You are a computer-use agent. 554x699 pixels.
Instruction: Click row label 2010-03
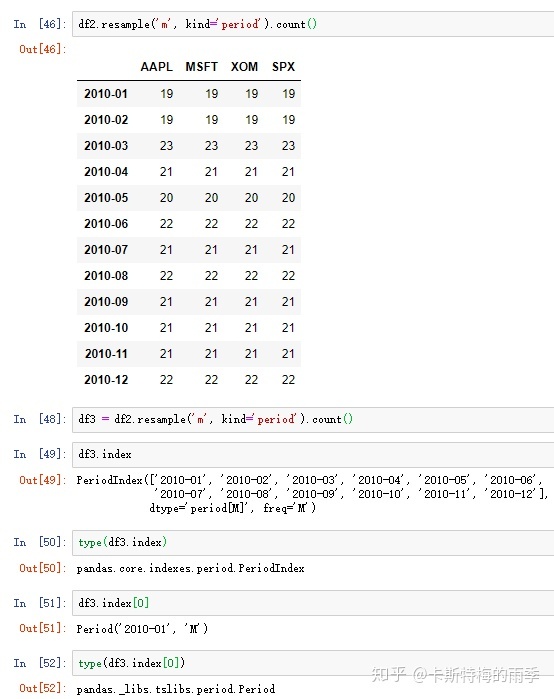click(x=106, y=146)
